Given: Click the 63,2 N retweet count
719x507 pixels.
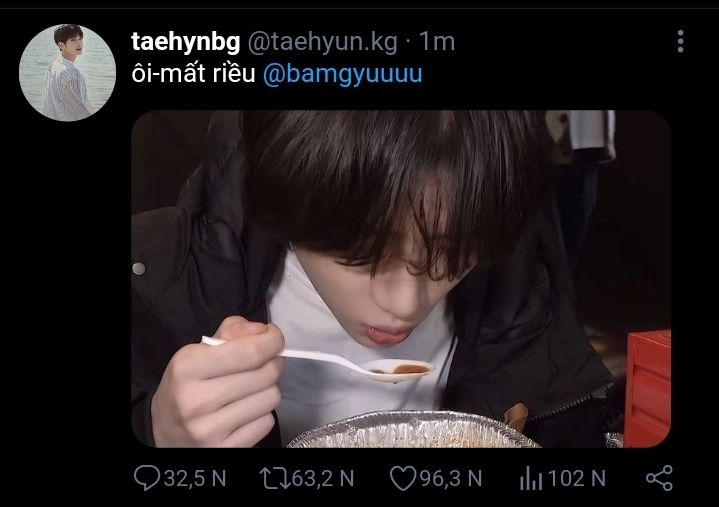Looking at the screenshot, I should pos(322,478).
